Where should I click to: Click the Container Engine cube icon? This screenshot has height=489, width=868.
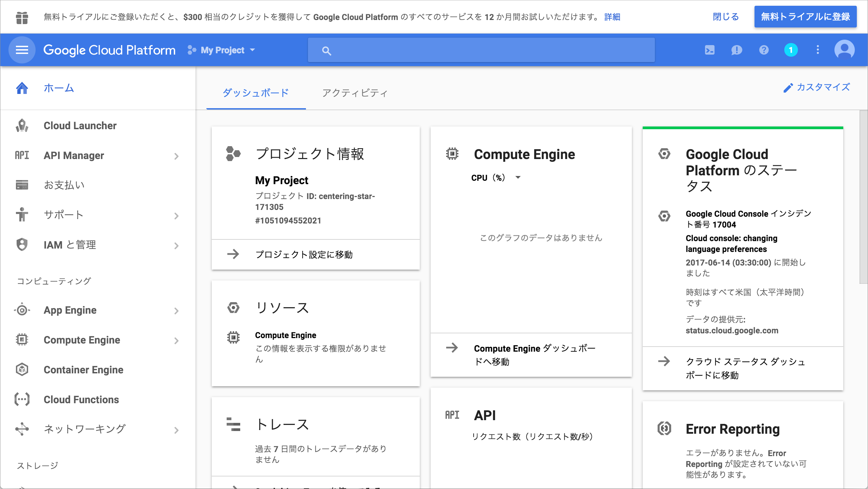click(x=22, y=369)
